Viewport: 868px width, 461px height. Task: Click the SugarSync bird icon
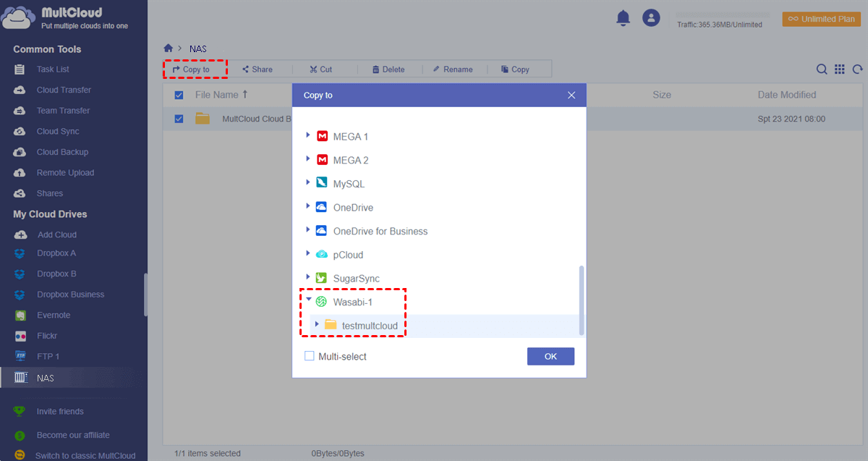(x=322, y=278)
